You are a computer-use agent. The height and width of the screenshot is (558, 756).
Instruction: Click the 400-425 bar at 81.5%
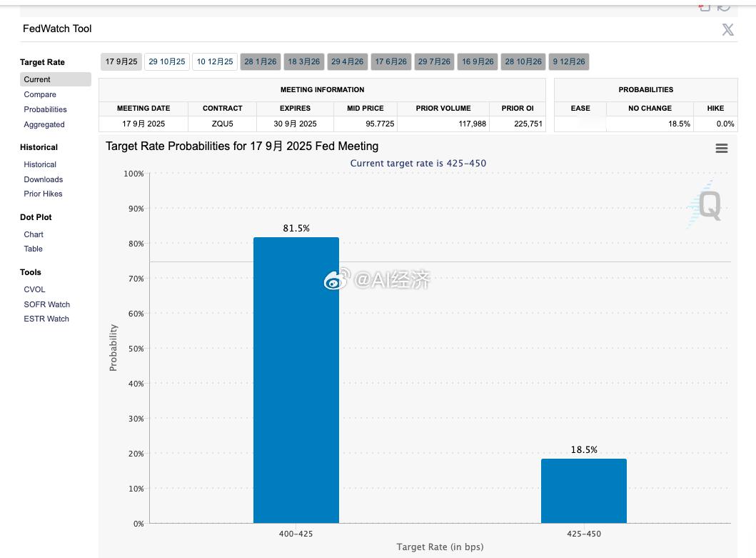coord(296,380)
